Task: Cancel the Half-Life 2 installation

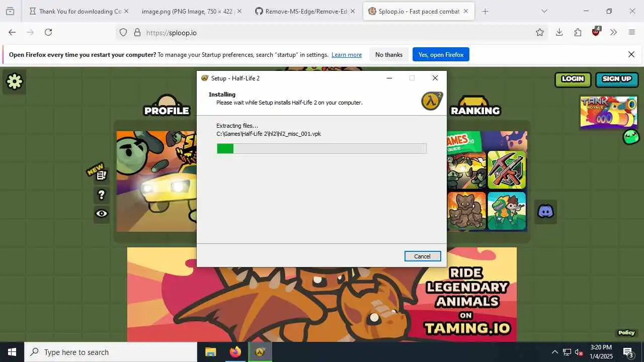Action: pos(423,256)
